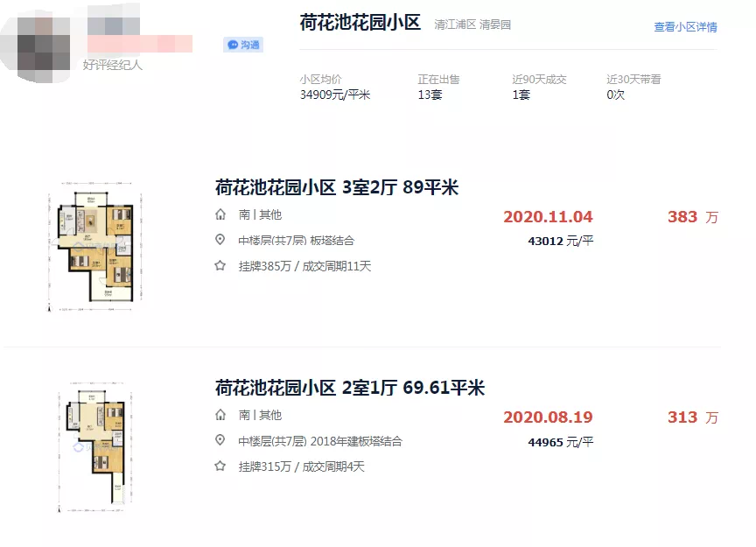Click the 沟通 chat bubble icon
This screenshot has height=547, width=756.
233,45
